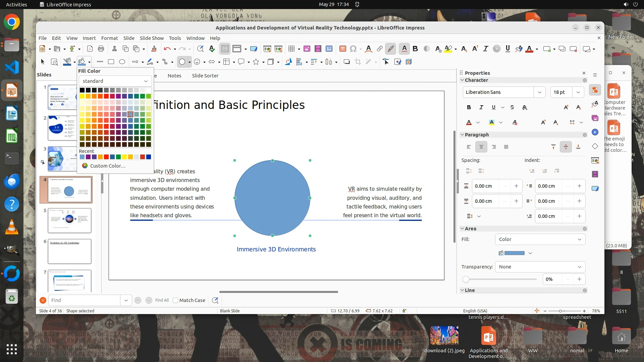Click the Shadow toggle icon in drawing toolbar
Screen dimensions: 644x362
tap(347, 62)
